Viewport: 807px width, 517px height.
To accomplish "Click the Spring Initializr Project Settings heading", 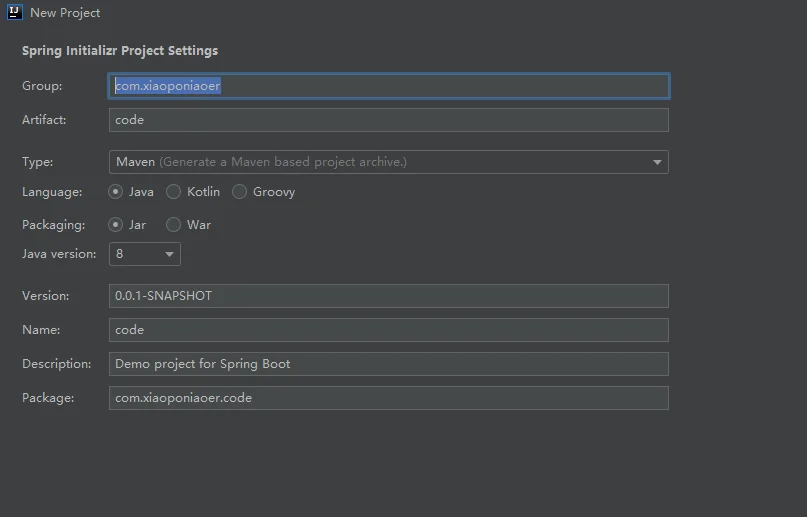I will [x=120, y=51].
